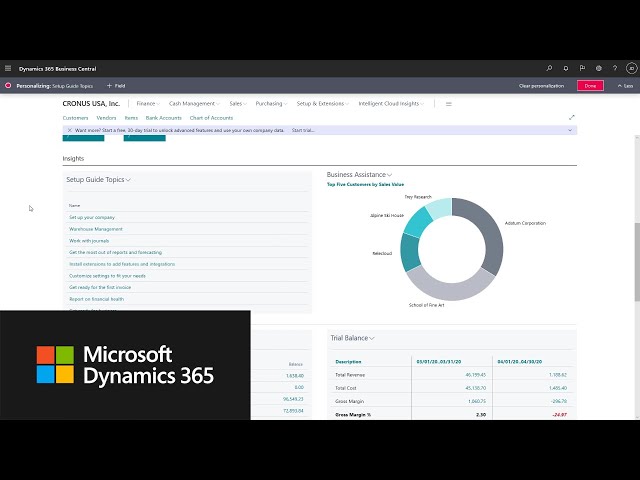Click the search magnifier icon

(549, 68)
